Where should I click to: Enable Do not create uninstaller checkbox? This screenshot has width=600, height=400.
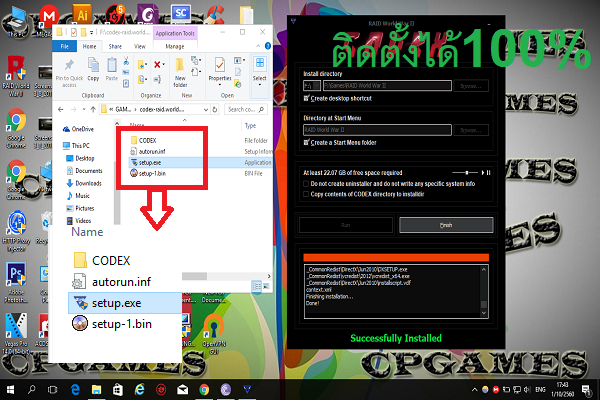click(306, 184)
